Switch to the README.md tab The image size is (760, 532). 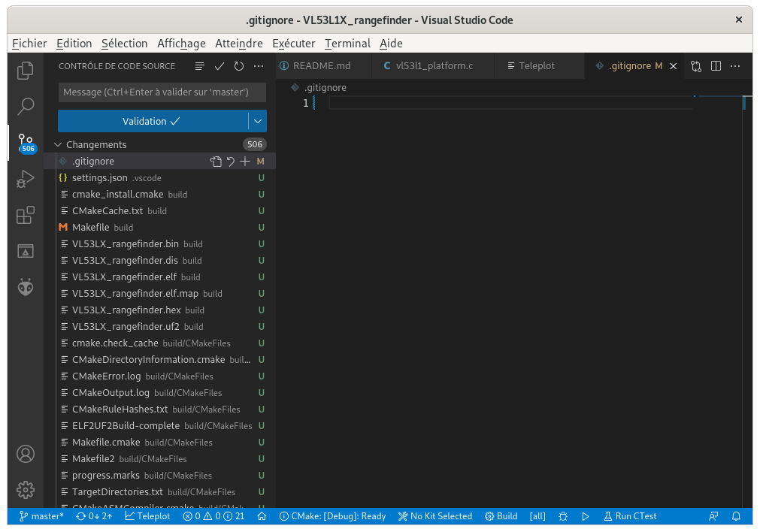323,66
